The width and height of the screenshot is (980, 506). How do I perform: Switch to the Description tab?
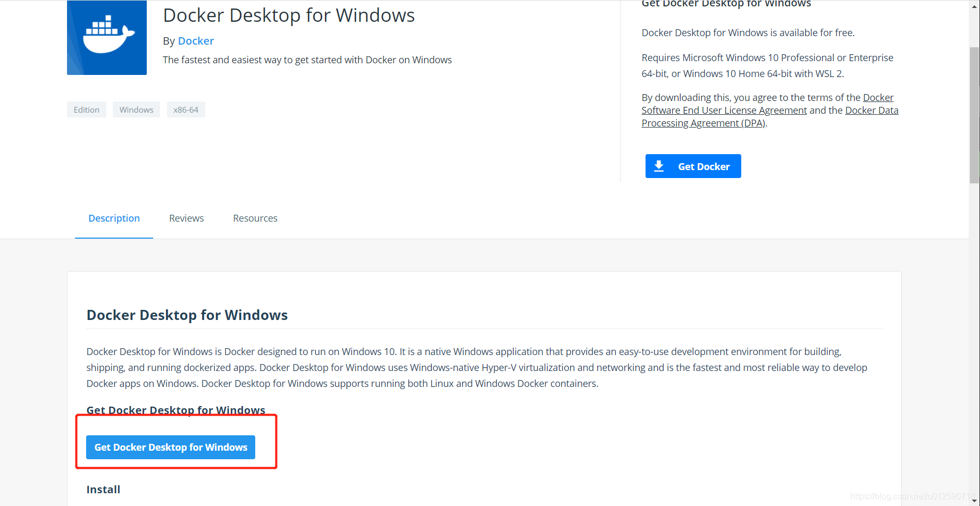[x=114, y=218]
